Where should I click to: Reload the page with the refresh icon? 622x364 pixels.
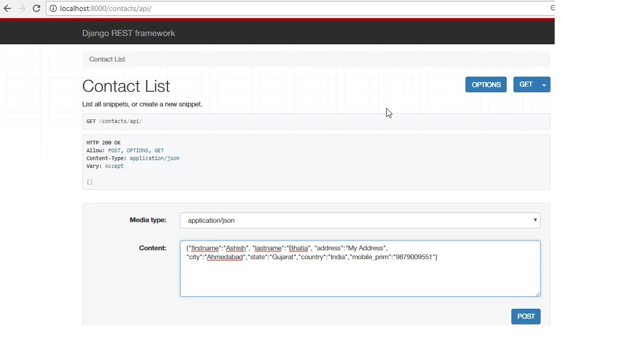click(37, 8)
